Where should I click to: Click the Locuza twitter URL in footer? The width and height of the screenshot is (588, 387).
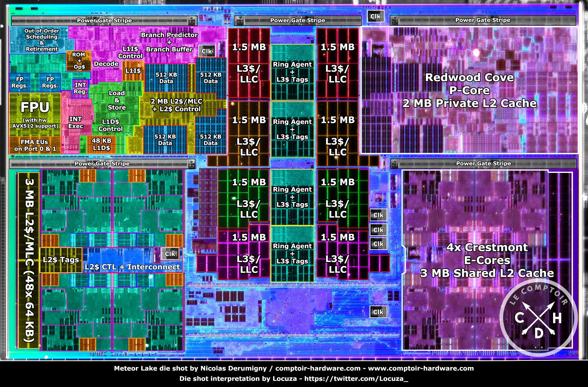click(x=356, y=378)
